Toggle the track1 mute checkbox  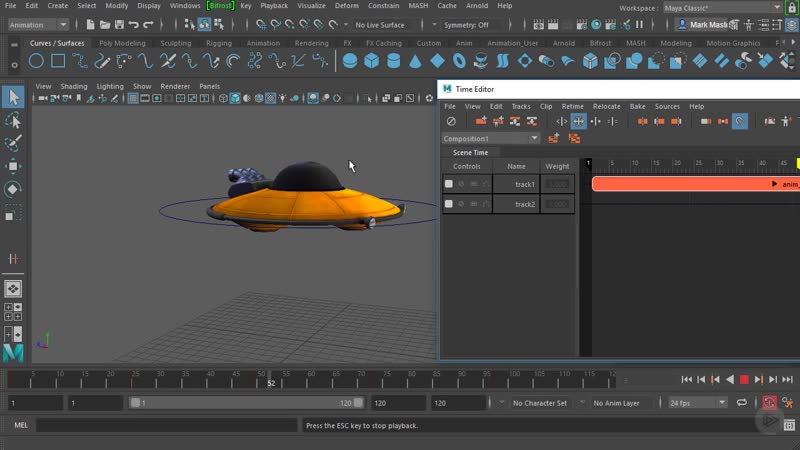[x=448, y=184]
